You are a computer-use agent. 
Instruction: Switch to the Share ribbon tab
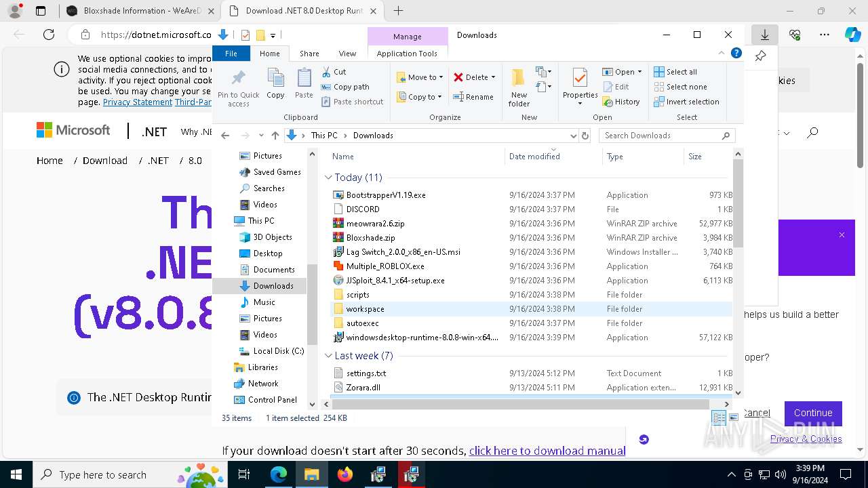coord(309,54)
